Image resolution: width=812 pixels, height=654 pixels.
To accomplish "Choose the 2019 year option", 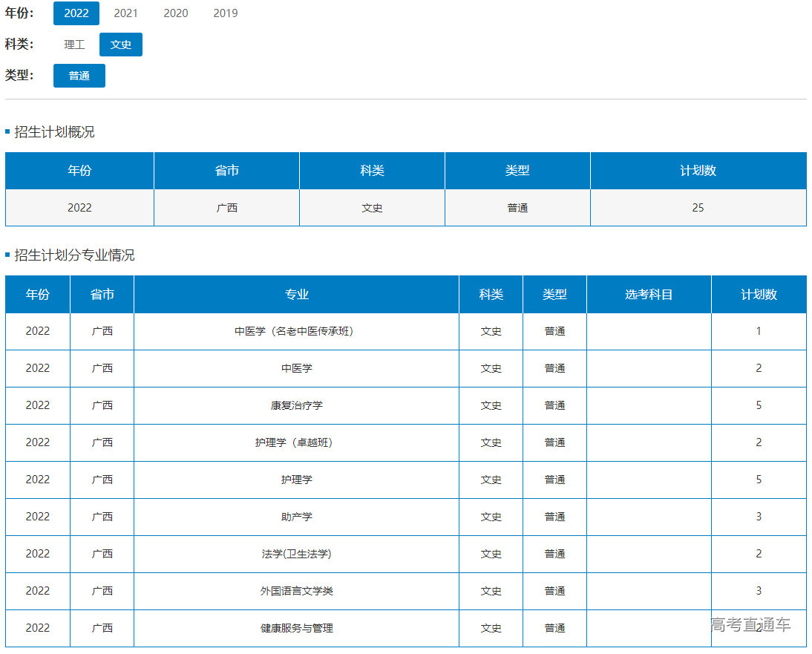I will (226, 13).
